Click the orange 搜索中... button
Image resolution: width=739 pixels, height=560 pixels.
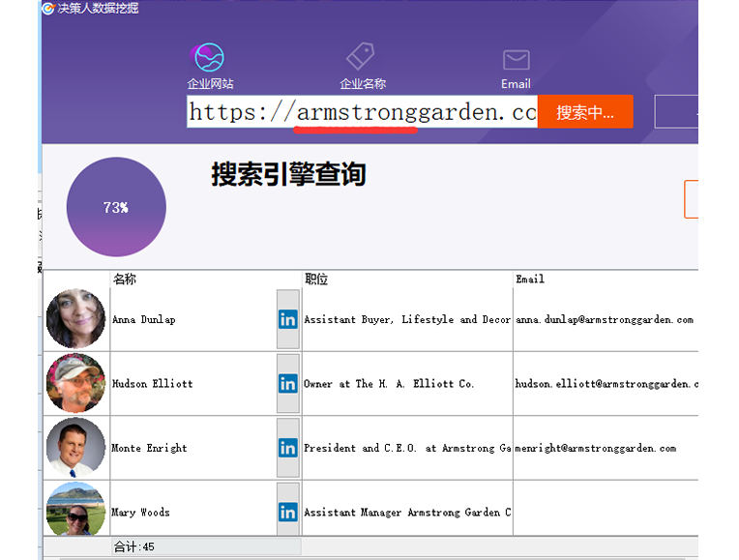point(585,112)
